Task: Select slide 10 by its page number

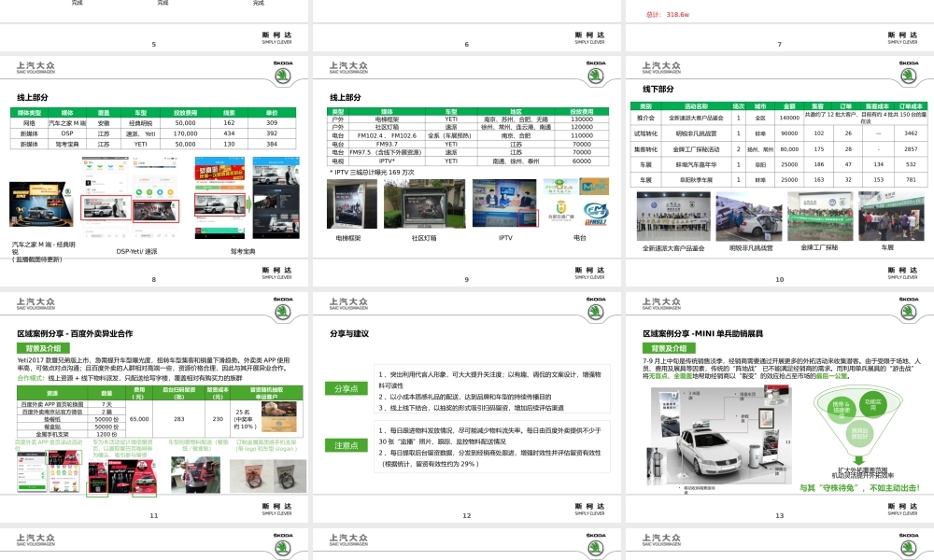Action: pyautogui.click(x=779, y=279)
